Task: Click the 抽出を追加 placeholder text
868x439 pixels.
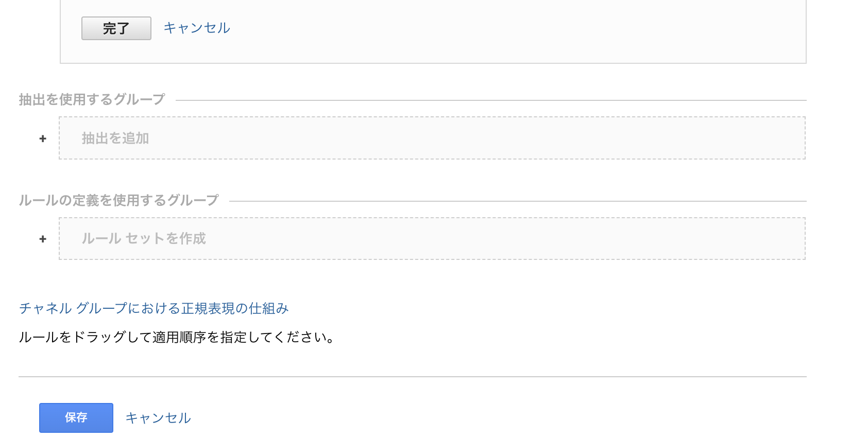Action: tap(115, 138)
